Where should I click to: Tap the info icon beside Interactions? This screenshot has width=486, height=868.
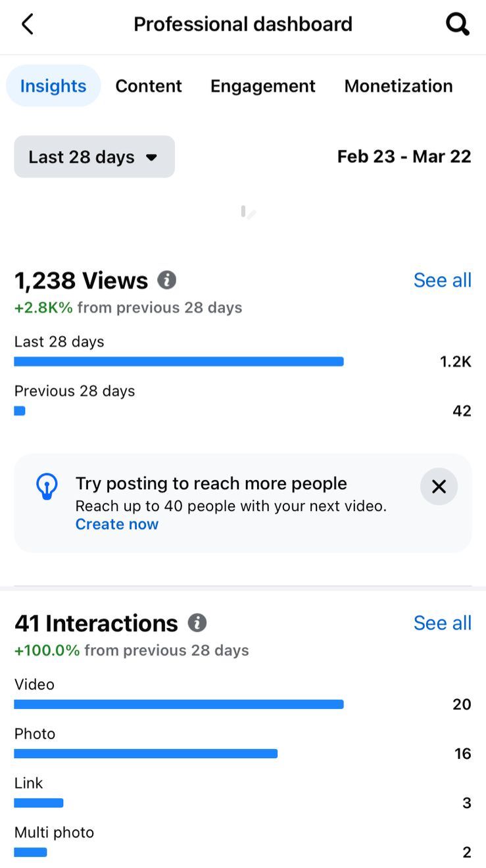coord(197,623)
